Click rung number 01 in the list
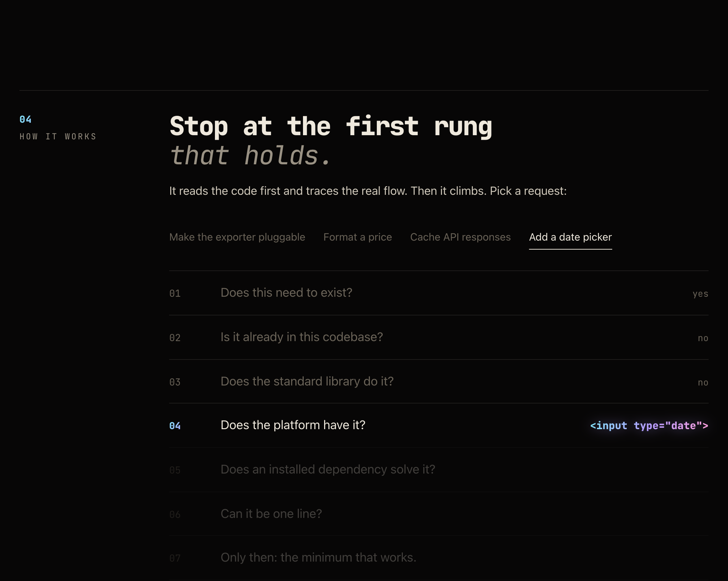The image size is (728, 581). (175, 294)
